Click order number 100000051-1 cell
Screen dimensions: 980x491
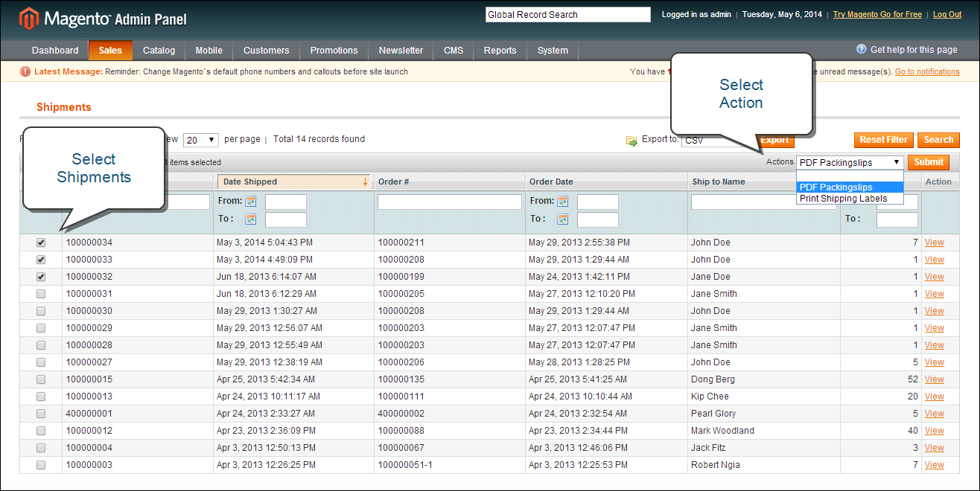click(x=405, y=465)
